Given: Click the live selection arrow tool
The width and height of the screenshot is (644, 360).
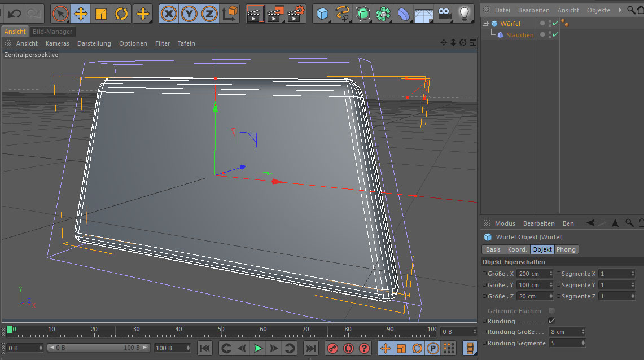Looking at the screenshot, I should pos(60,14).
